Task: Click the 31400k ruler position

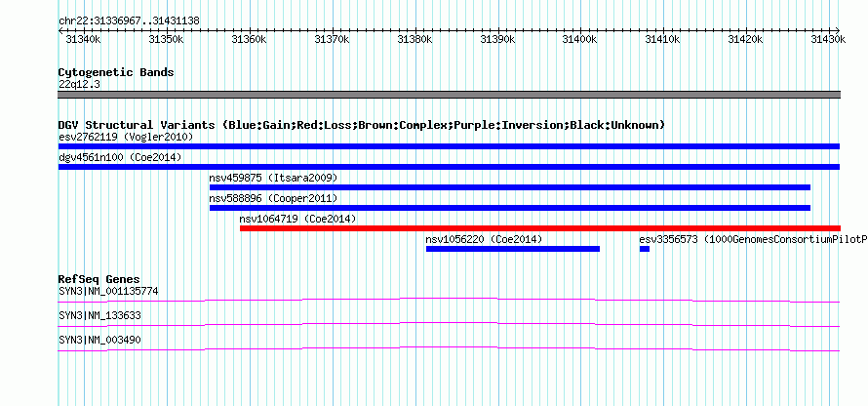Action: 580,39
